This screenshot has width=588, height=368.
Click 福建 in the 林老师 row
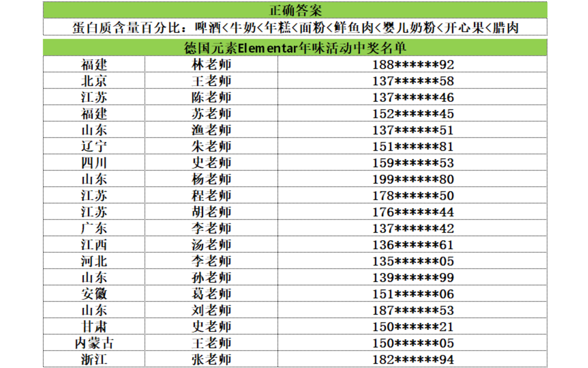[94, 64]
